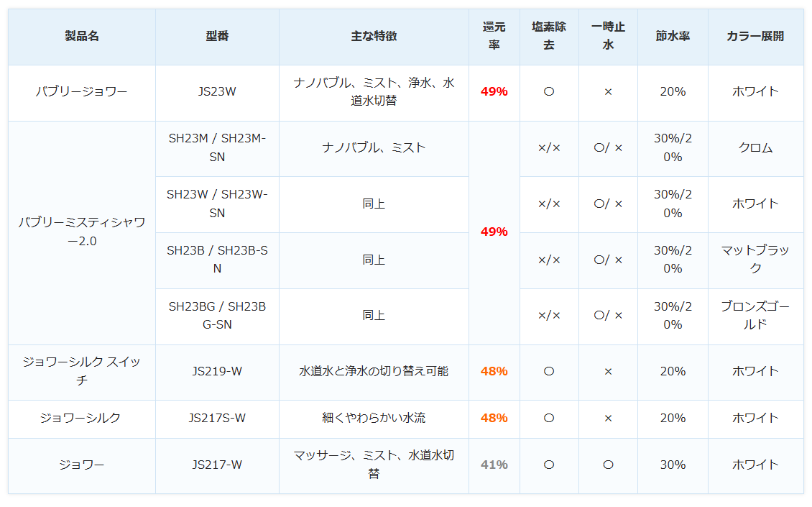The width and height of the screenshot is (812, 507).
Task: Click the ブロンズゴールド color cell
Action: click(755, 316)
